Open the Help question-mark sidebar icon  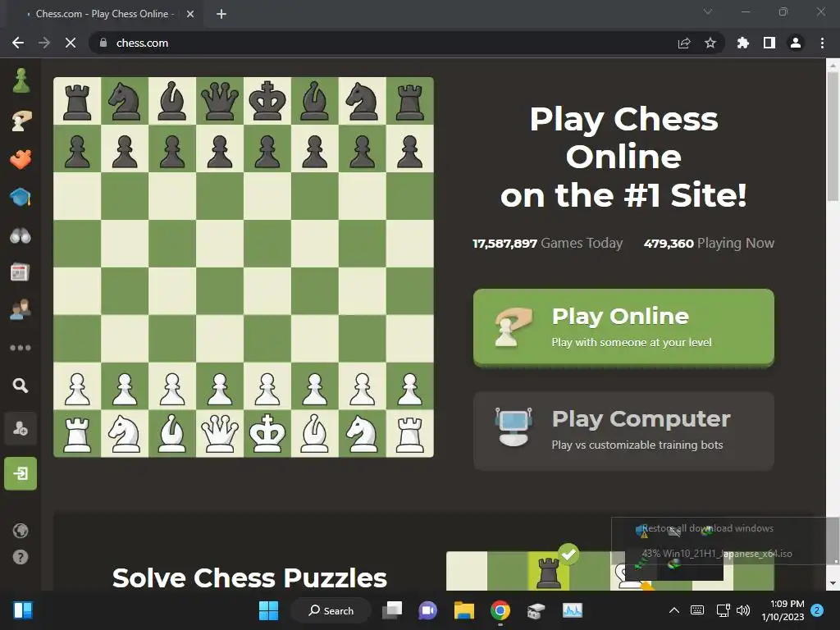coord(21,557)
